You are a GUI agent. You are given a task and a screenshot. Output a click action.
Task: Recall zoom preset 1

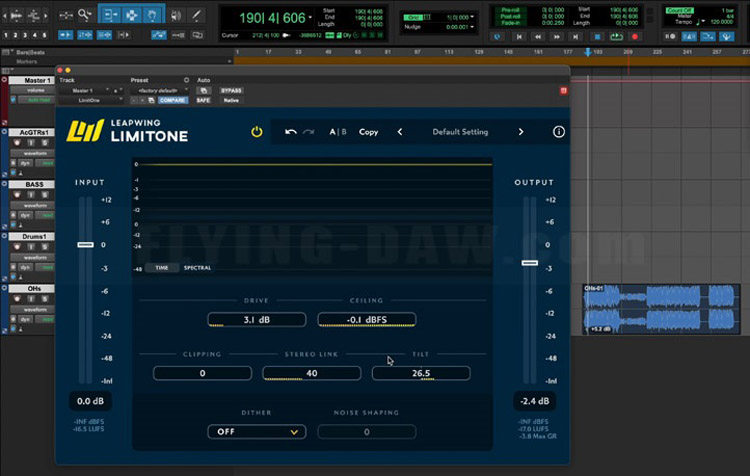pyautogui.click(x=6, y=35)
